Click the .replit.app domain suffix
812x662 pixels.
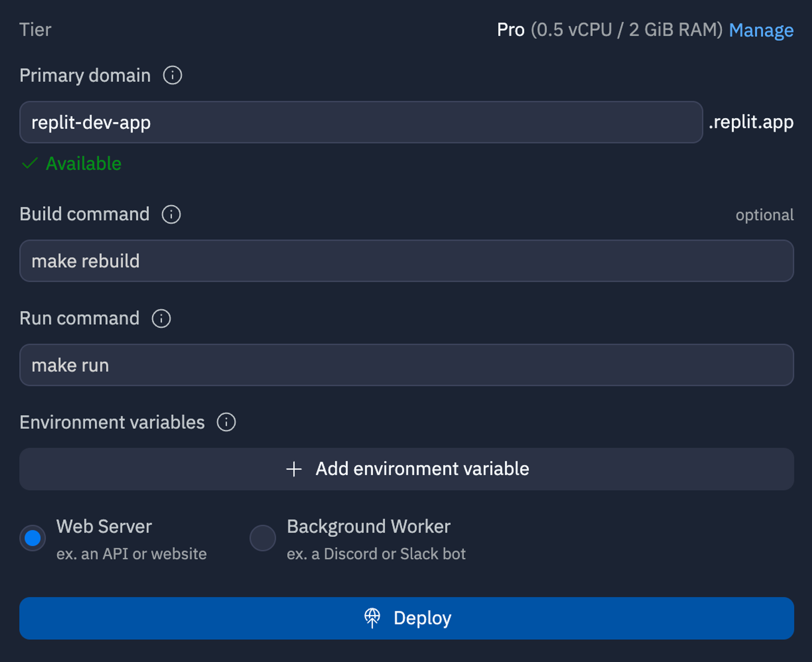[x=751, y=122]
